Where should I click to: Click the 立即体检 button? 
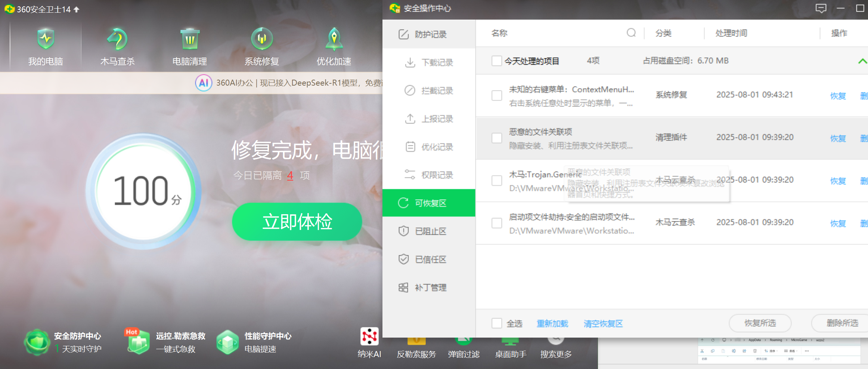point(297,221)
